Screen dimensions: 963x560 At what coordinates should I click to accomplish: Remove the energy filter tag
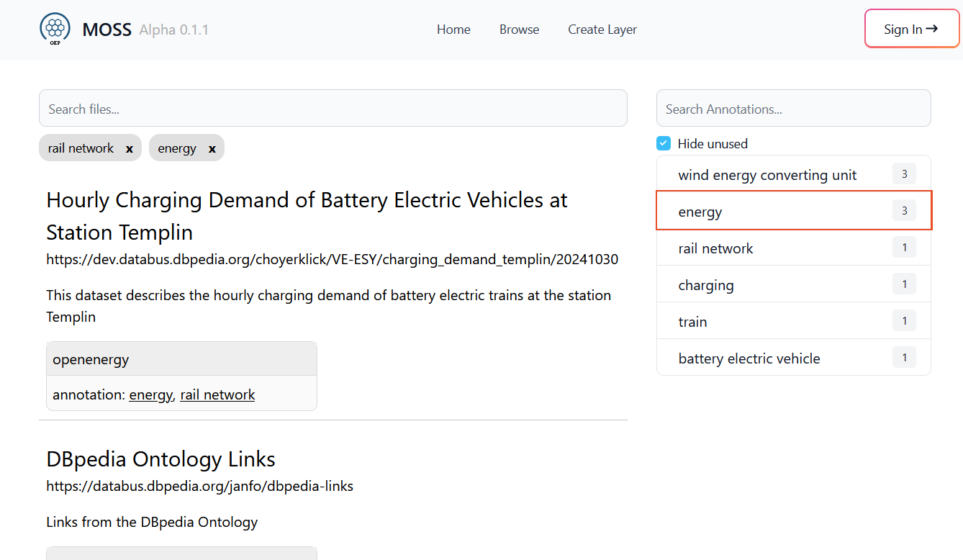pyautogui.click(x=212, y=149)
